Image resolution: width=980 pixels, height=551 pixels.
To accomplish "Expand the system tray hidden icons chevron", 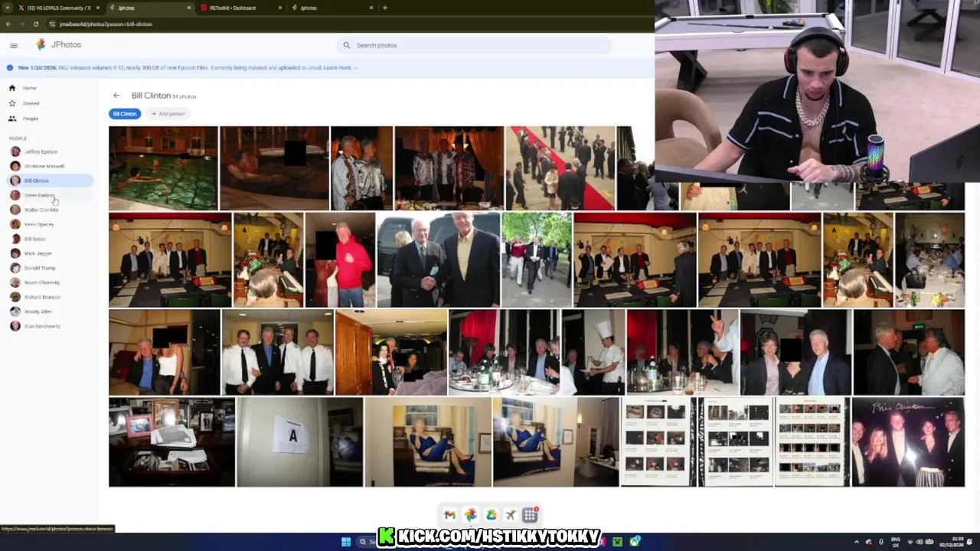I will pyautogui.click(x=856, y=542).
